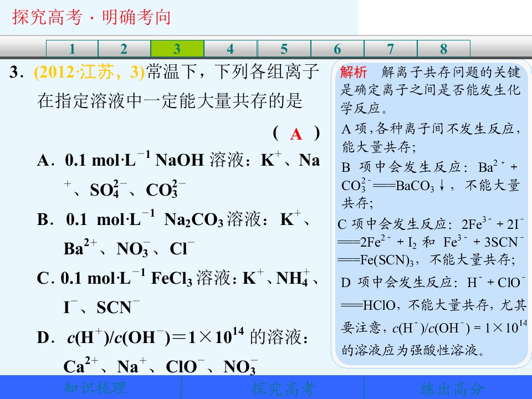The height and width of the screenshot is (399, 532).
Task: Go to question tab 1
Action: click(72, 49)
